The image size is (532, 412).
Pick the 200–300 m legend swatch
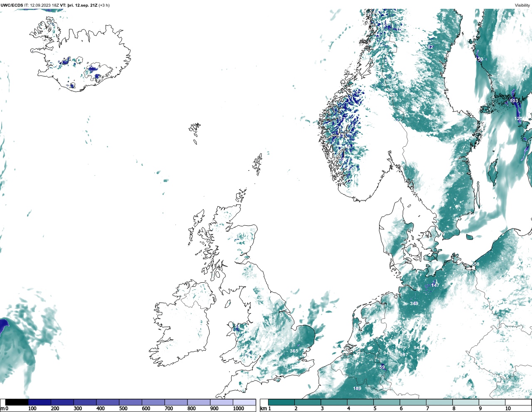pyautogui.click(x=62, y=402)
